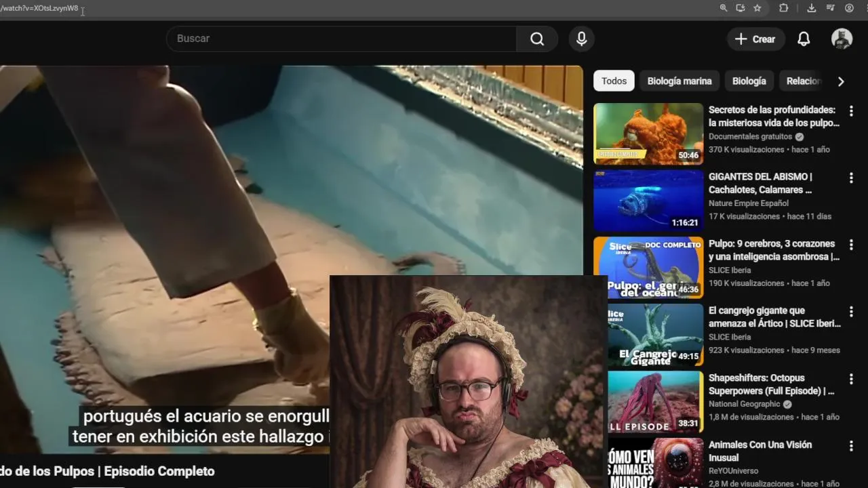This screenshot has width=868, height=488.
Task: Select the Todos filter chip
Action: (x=614, y=81)
